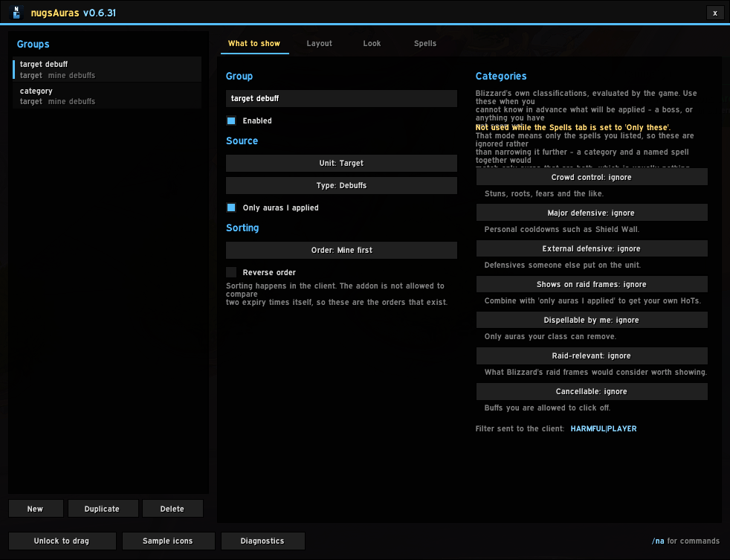Cycle 'Shows on raid frames: ignore'
This screenshot has height=560, width=730.
tap(592, 284)
